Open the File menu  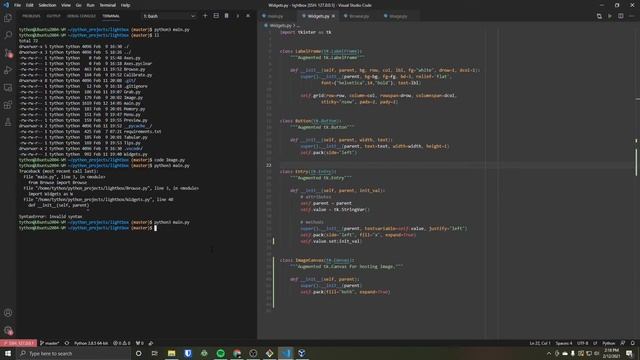click(x=17, y=5)
